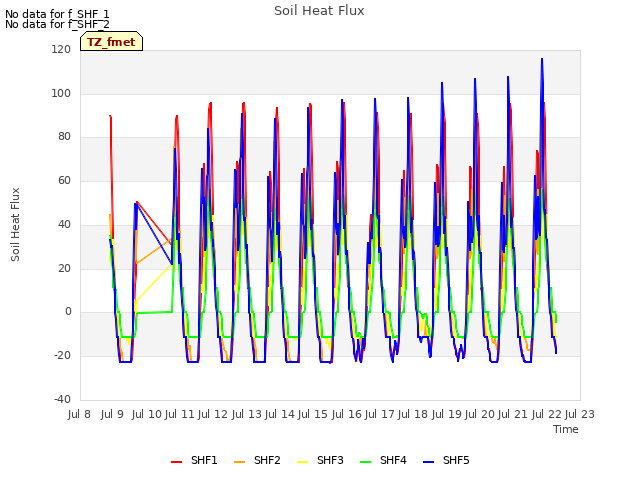This screenshot has height=480, width=640.
Task: Click the 80 y-axis tick label
Action: pyautogui.click(x=64, y=137)
